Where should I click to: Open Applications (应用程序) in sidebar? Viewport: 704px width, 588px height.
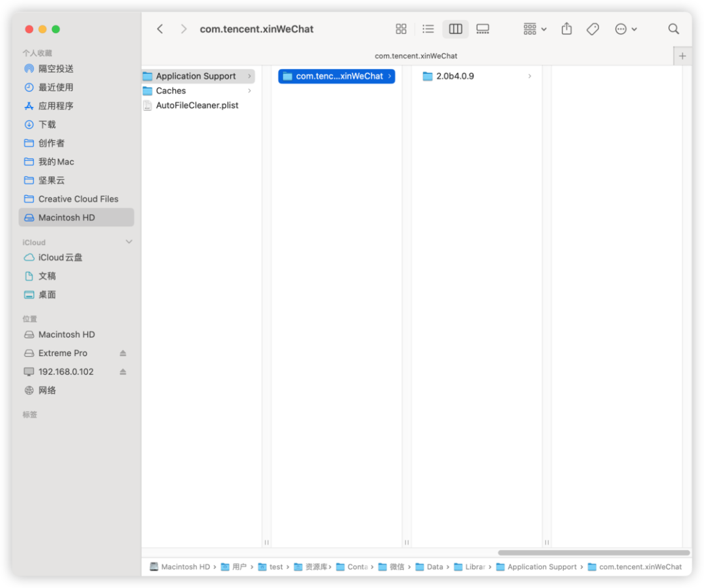pos(76,106)
